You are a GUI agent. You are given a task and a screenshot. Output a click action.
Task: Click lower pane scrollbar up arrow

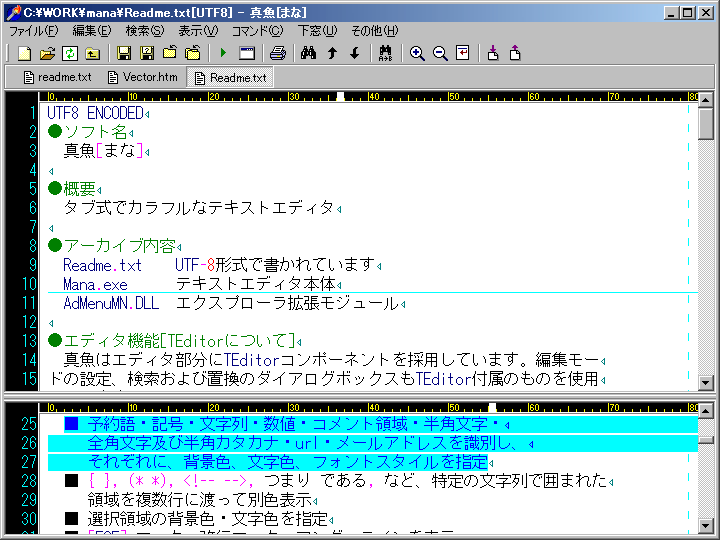pos(705,410)
